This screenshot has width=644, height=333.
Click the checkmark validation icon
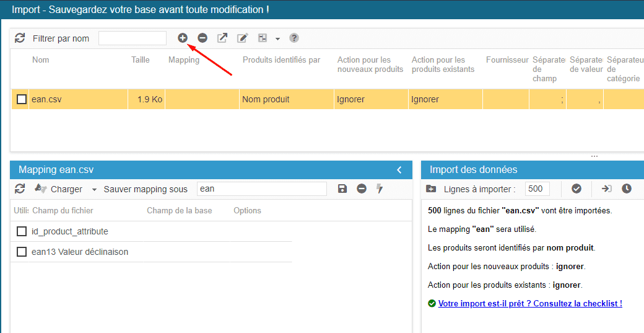tap(577, 189)
